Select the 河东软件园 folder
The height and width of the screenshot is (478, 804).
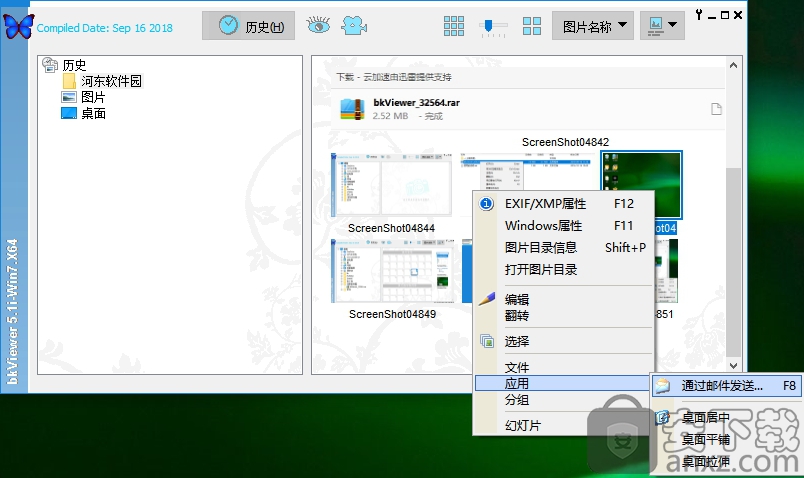click(111, 81)
